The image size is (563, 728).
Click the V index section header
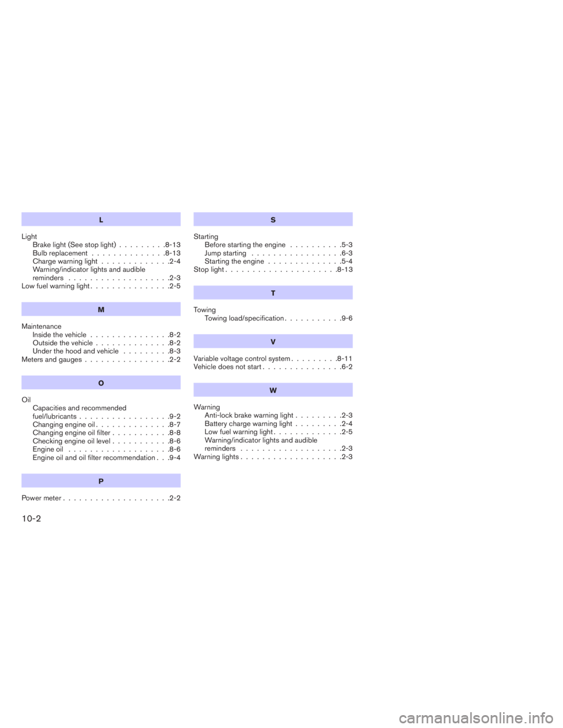tap(273, 341)
